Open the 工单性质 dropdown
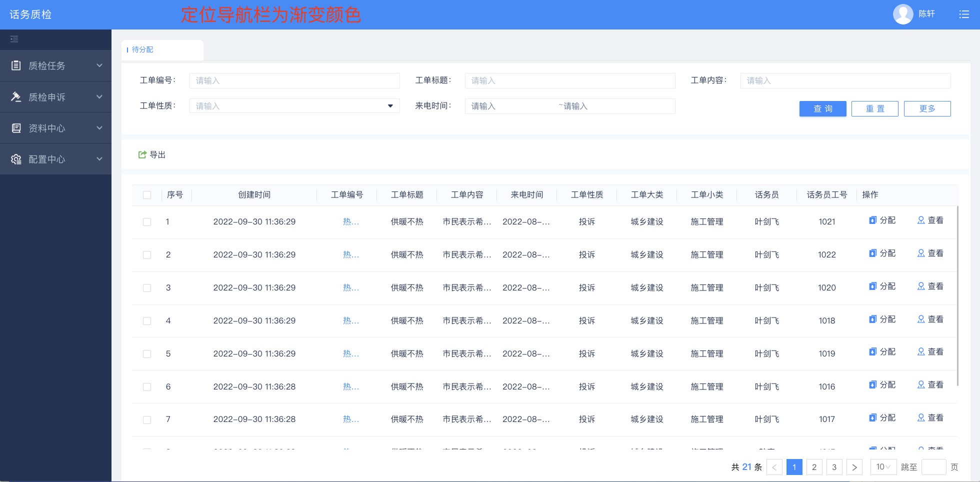The height and width of the screenshot is (482, 980). click(x=294, y=106)
